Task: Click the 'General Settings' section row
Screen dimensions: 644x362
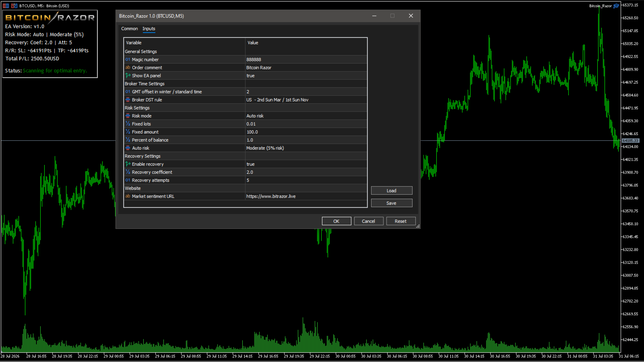Action: pos(246,51)
